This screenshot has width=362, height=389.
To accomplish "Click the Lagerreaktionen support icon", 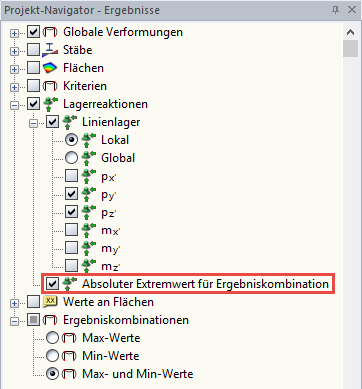I will coord(51,104).
